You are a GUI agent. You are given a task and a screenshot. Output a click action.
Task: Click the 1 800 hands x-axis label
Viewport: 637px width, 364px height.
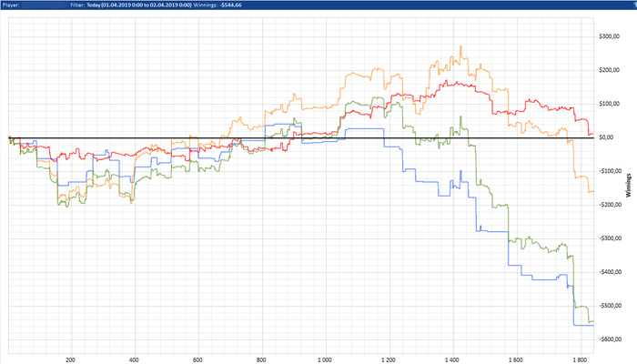[580, 360]
